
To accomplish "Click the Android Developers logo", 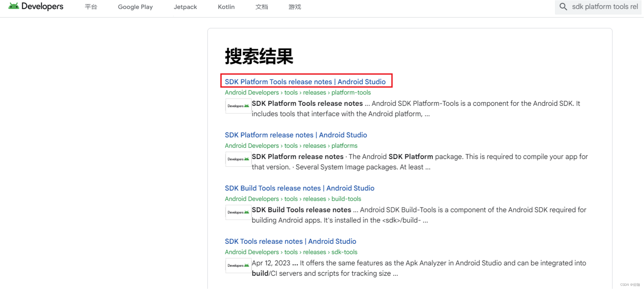I will 36,6.
